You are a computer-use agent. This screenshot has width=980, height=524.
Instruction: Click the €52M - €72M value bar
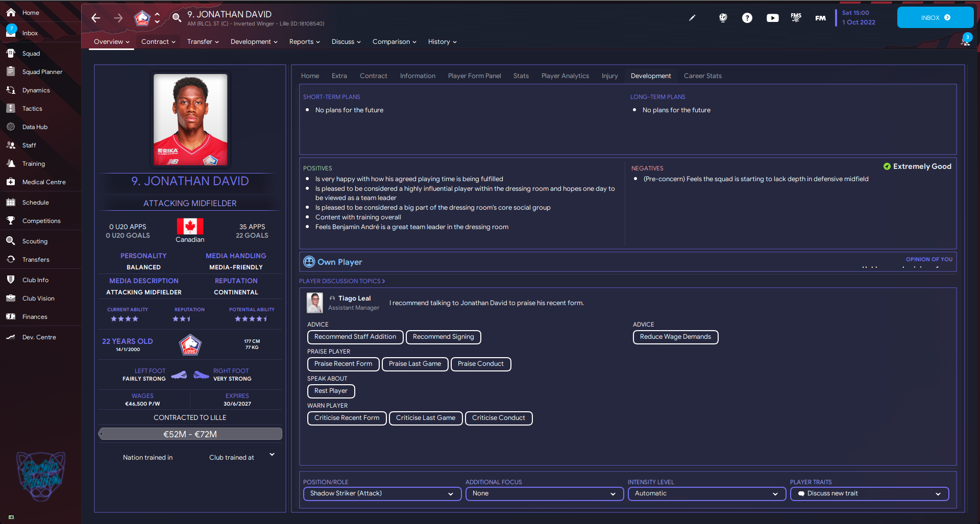[190, 434]
